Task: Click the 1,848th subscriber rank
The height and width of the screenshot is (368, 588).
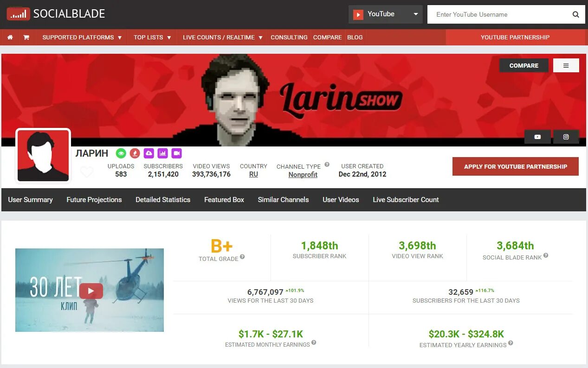Action: 320,246
